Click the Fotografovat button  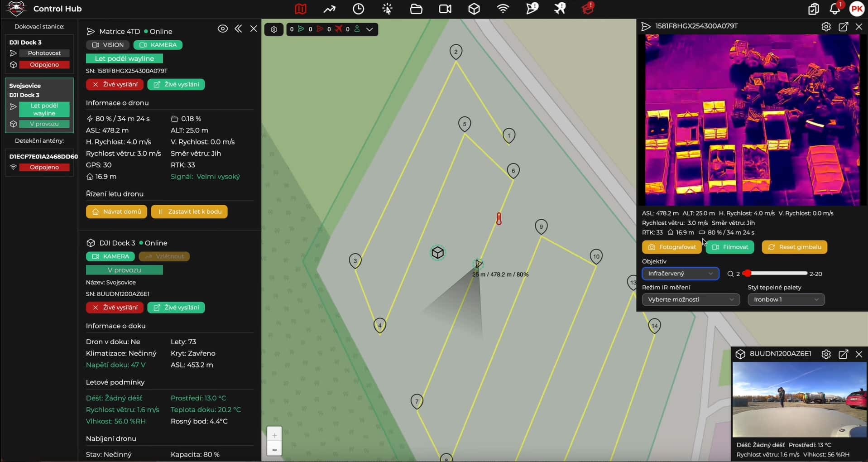click(x=672, y=247)
